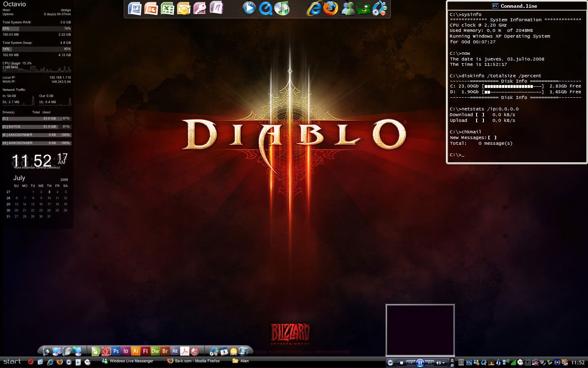Launch Microsoft Access from the top dock
The image size is (588, 368).
(x=200, y=9)
